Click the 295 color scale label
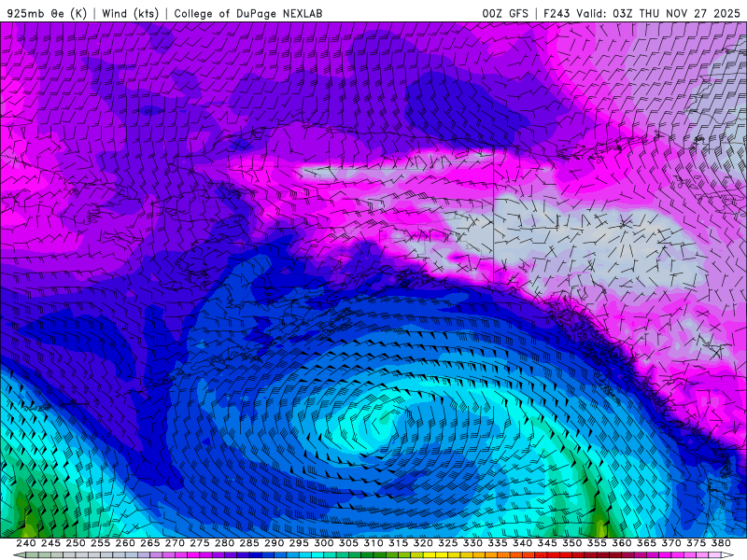747x560 pixels. pyautogui.click(x=299, y=543)
